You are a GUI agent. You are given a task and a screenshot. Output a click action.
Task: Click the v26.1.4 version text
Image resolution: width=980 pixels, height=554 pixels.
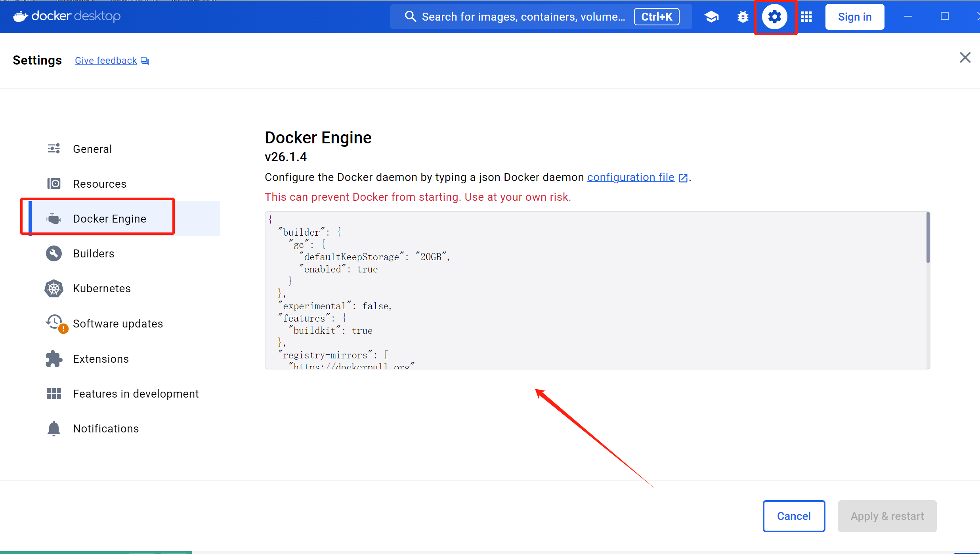pos(286,157)
